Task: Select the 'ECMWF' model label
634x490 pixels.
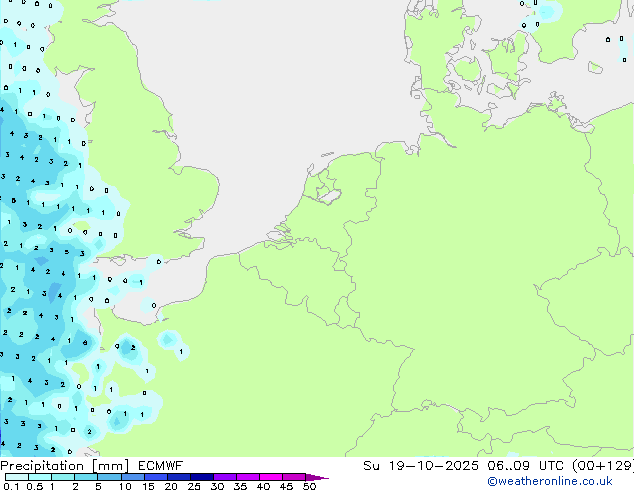Action: tap(161, 466)
